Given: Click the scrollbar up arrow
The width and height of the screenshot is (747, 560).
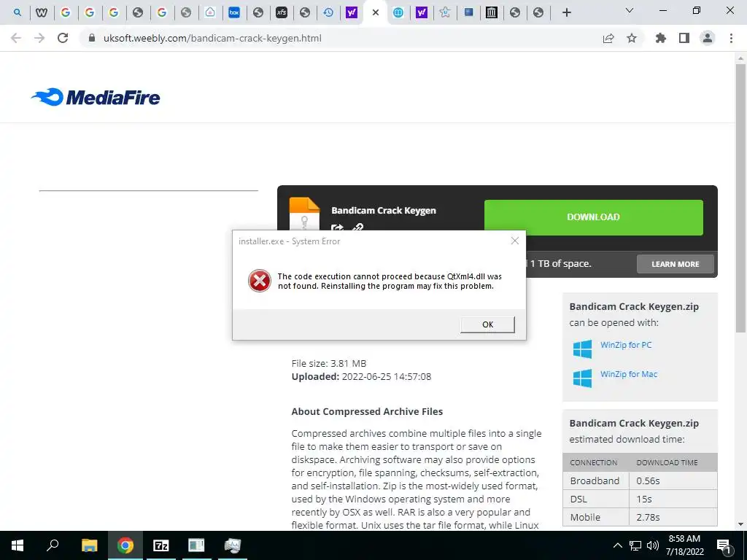Looking at the screenshot, I should [x=740, y=58].
